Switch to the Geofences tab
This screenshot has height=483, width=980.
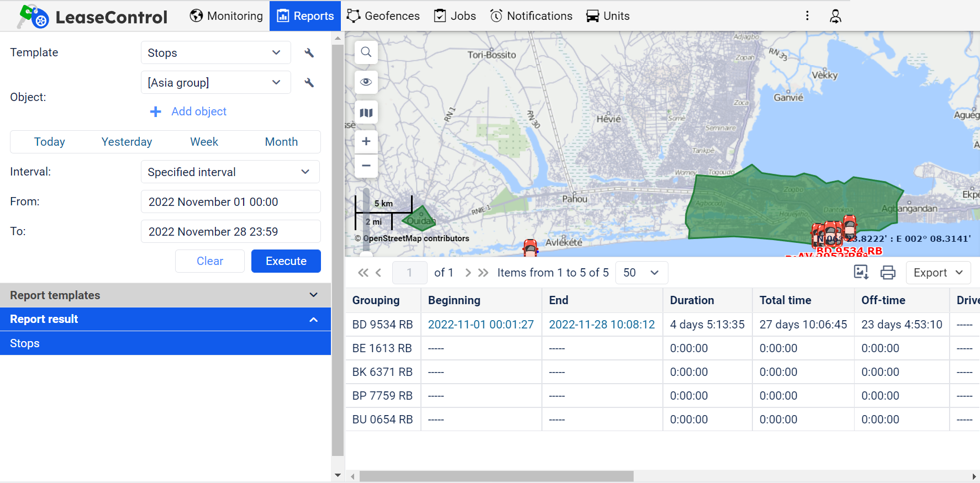click(383, 16)
